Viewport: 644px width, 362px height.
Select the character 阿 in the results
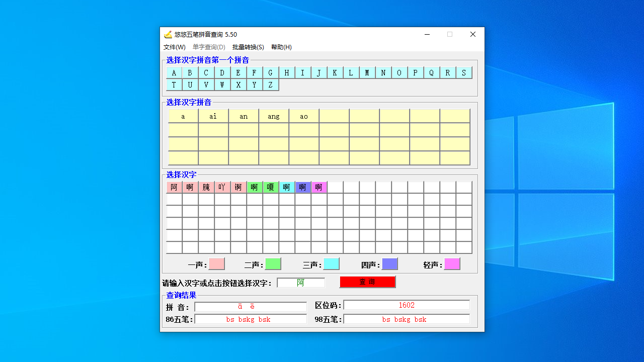point(174,187)
